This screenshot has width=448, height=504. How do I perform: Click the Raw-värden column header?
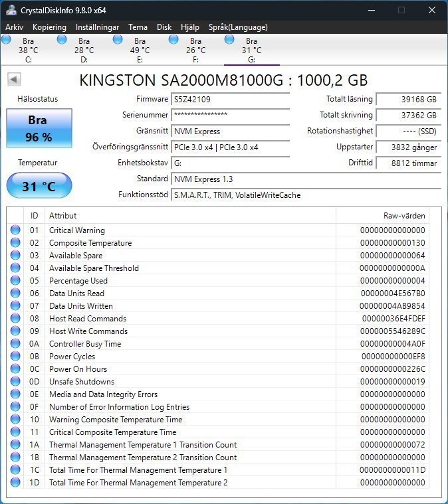point(404,216)
